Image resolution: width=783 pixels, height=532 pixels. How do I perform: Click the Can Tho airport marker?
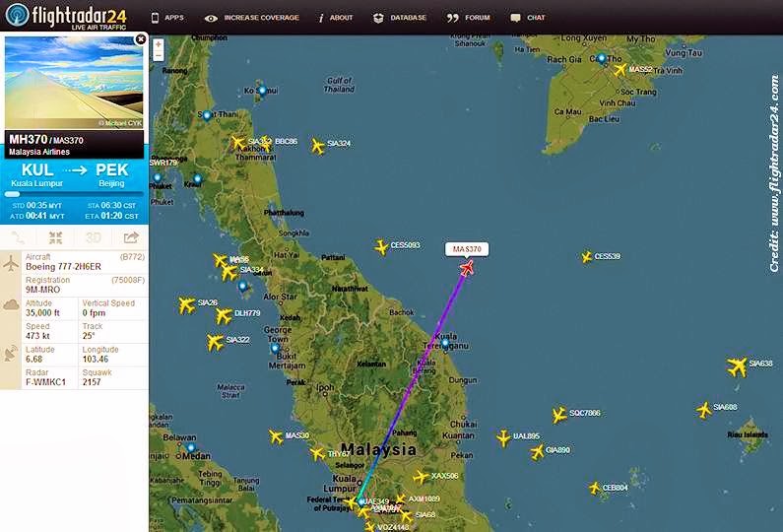pos(602,59)
